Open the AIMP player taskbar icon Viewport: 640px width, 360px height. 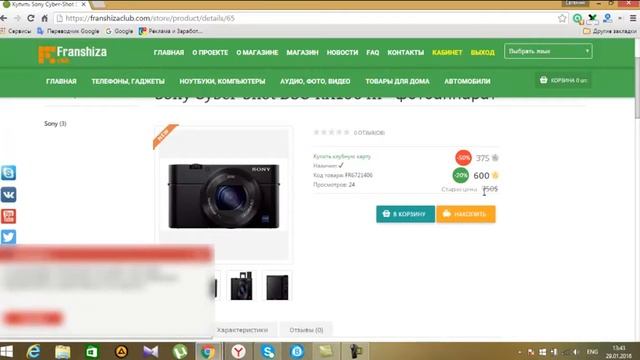(x=121, y=351)
